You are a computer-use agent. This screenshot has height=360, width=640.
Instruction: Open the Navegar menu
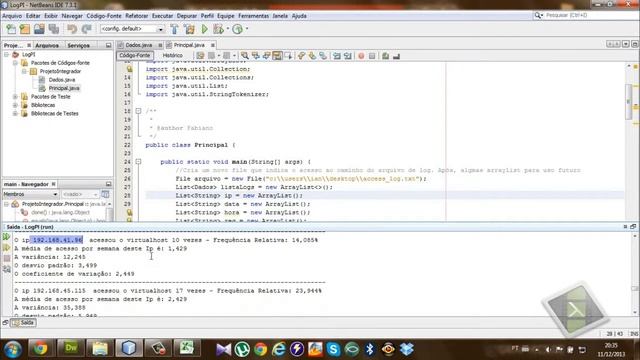click(72, 16)
